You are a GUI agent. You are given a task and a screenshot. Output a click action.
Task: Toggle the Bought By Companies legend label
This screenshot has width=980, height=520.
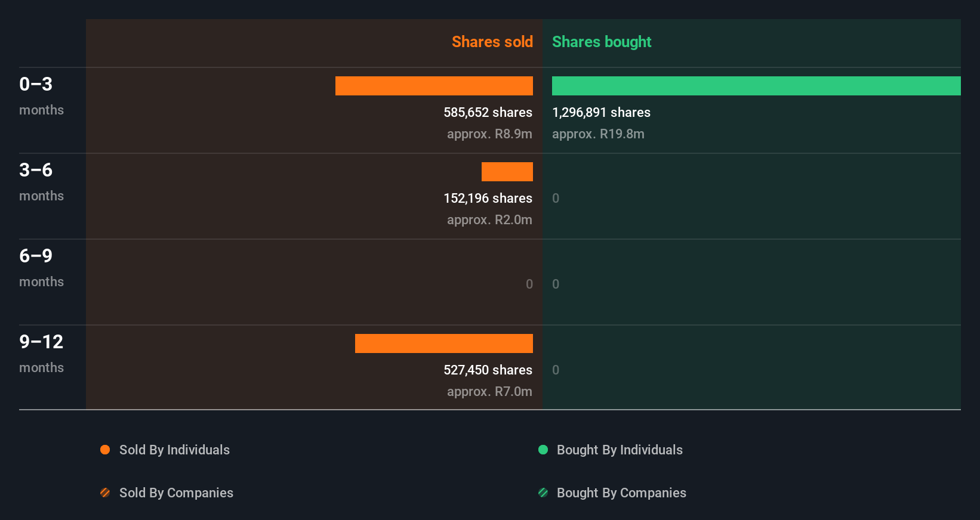pyautogui.click(x=621, y=493)
